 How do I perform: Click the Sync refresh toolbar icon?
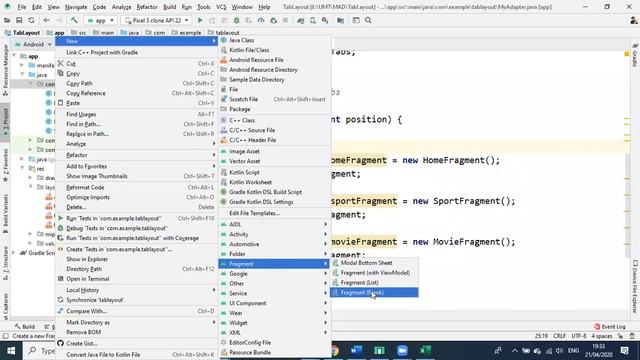click(x=31, y=20)
